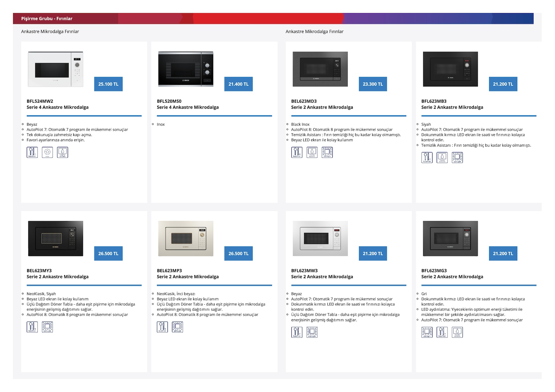Open the inox BFL520MS0 microwave image
This screenshot has height=392, width=555.
tap(186, 69)
